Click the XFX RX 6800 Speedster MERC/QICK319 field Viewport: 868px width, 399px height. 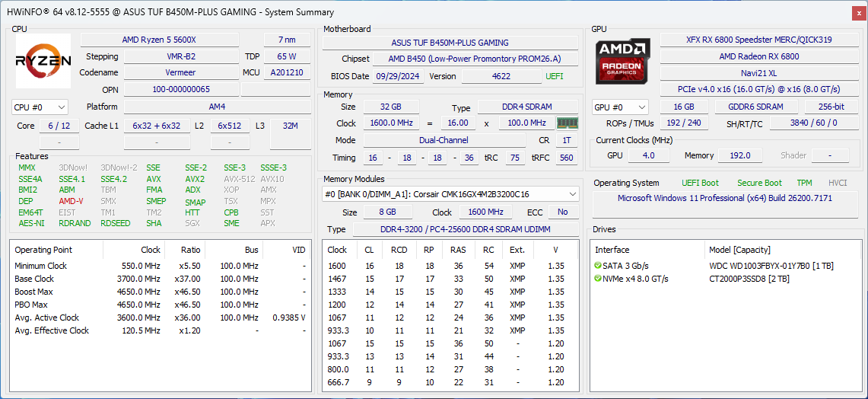pos(758,40)
